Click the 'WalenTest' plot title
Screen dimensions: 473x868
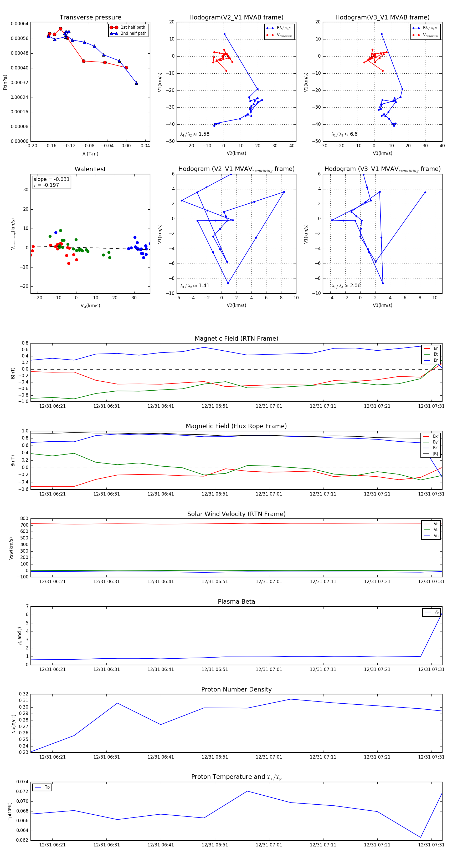[x=90, y=169]
